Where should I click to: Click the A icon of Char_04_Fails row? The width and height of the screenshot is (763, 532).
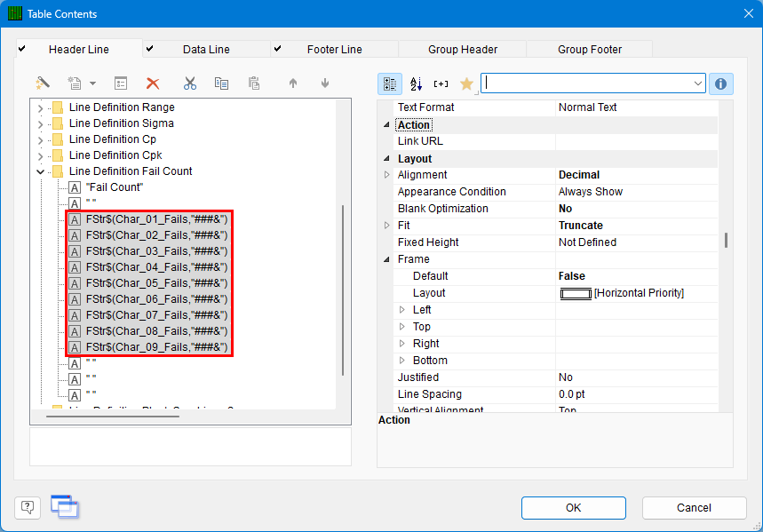[x=75, y=267]
